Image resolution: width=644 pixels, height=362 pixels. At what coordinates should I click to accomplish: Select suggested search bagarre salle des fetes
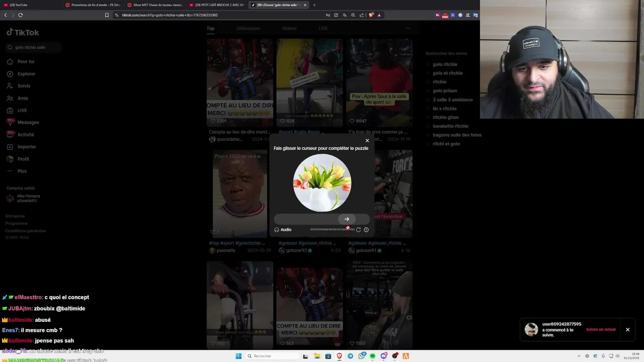[457, 135]
